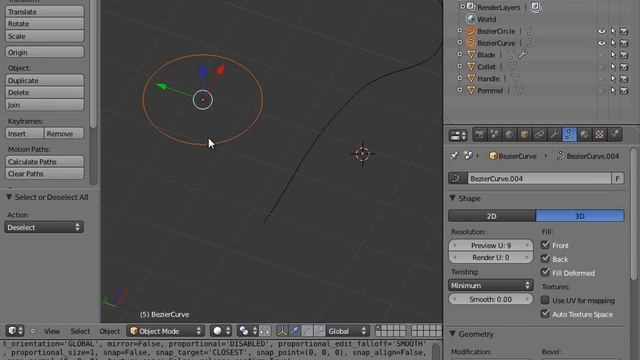640x360 pixels.
Task: Open the Render properties tab icon
Action: 480,134
